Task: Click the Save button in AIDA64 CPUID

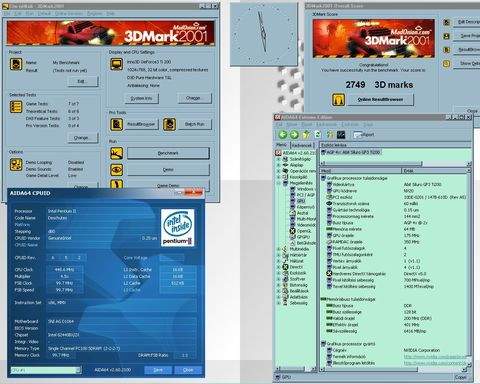Action: point(158,370)
